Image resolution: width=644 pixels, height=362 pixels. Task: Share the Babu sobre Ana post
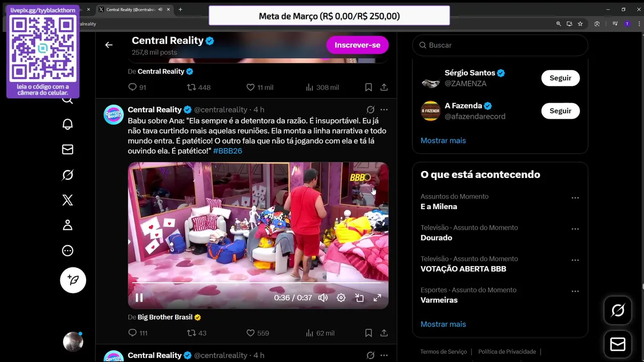pos(384,333)
